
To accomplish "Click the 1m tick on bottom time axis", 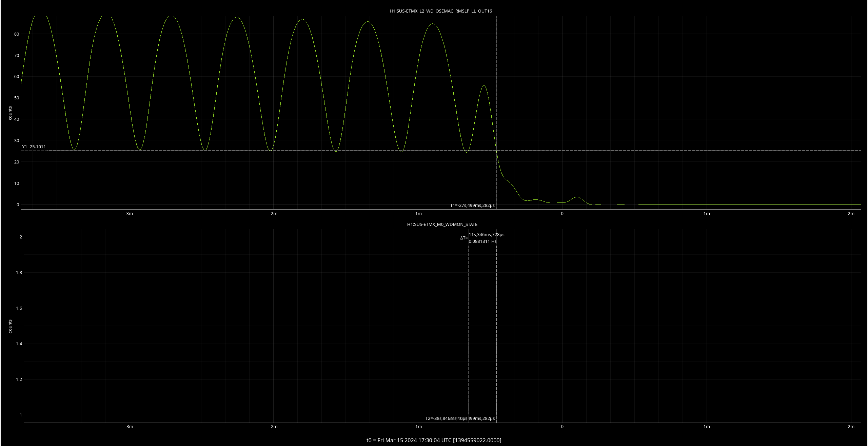I will coord(706,426).
